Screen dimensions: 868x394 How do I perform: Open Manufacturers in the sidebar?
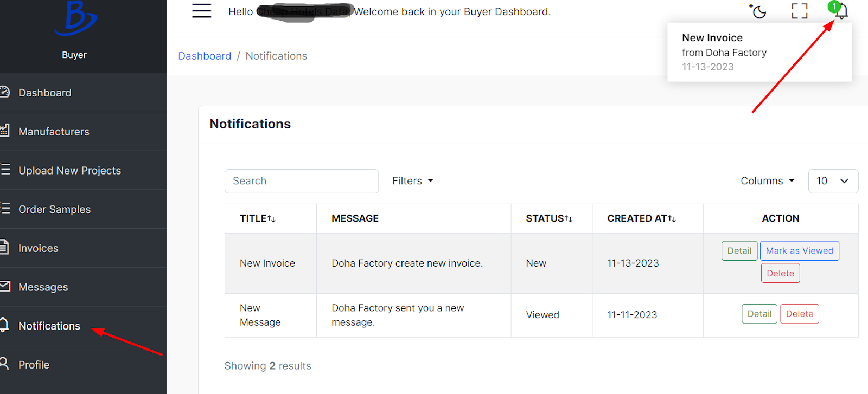pyautogui.click(x=54, y=132)
